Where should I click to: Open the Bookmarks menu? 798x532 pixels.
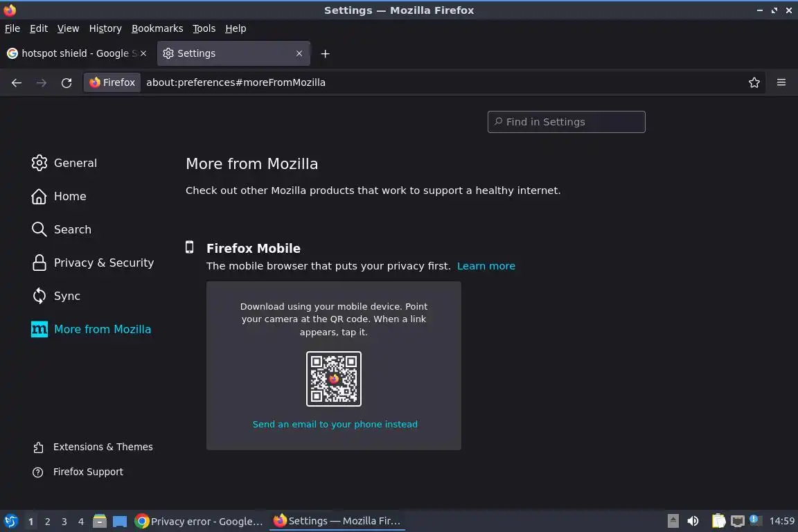pos(157,28)
